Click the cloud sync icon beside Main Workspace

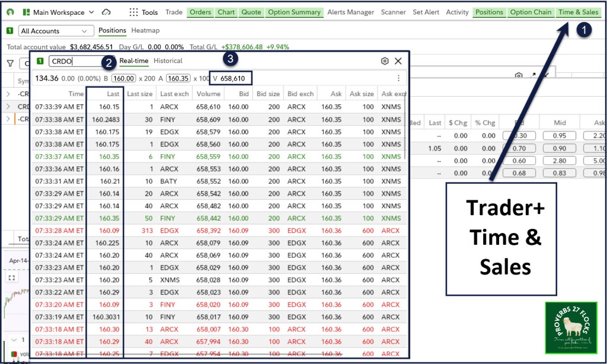coord(106,12)
